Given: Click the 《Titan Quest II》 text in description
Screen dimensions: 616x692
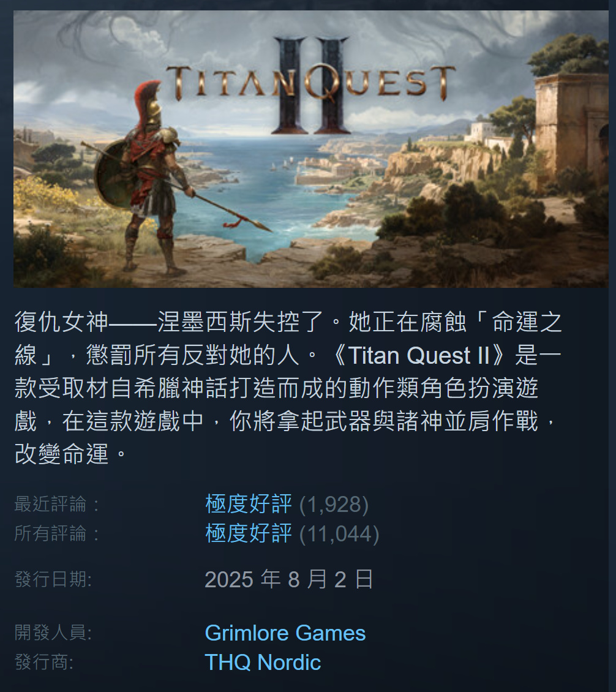Looking at the screenshot, I should point(419,355).
